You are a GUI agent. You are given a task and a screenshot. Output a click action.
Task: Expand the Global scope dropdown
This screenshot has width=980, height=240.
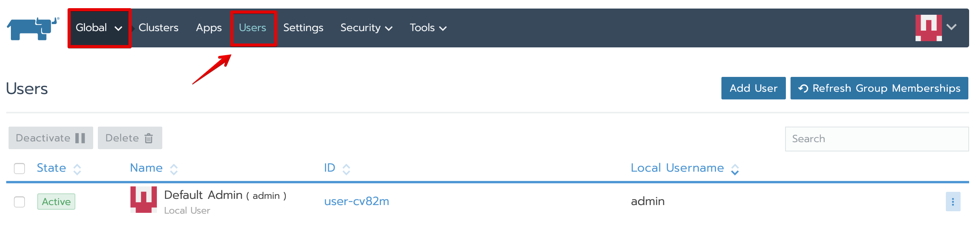99,28
